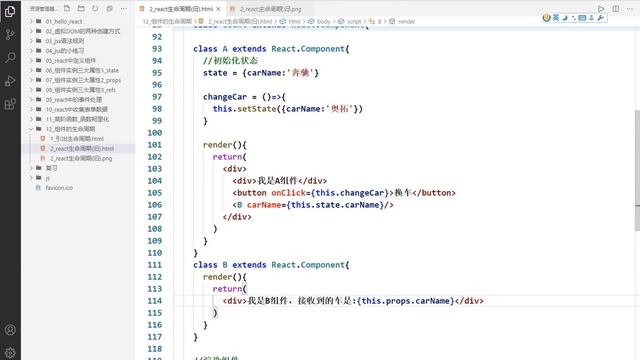
Task: Expand the js folder
Action: point(78,178)
